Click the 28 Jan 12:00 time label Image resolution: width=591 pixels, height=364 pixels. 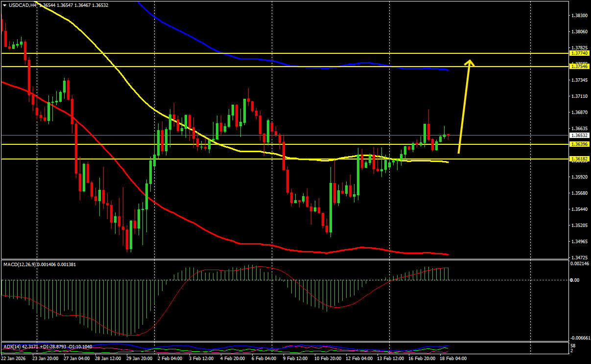click(x=107, y=359)
